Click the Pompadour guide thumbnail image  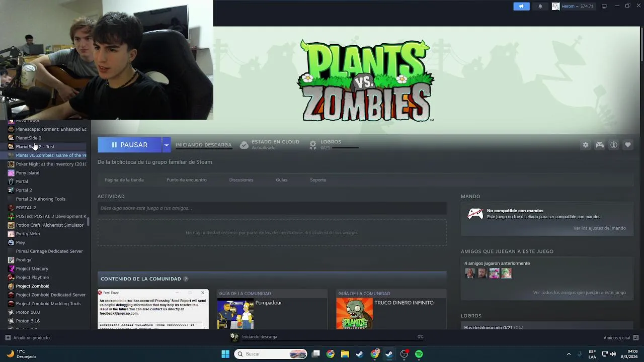235,314
